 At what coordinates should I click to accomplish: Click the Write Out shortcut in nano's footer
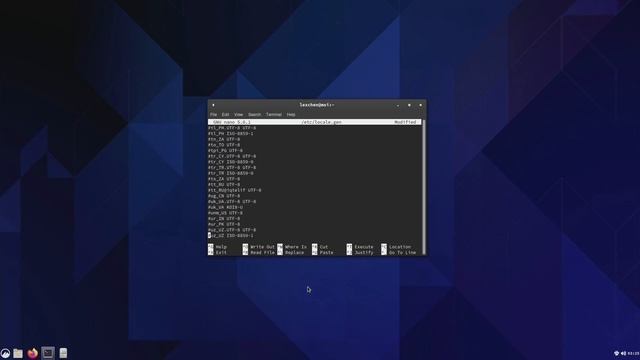coord(259,247)
